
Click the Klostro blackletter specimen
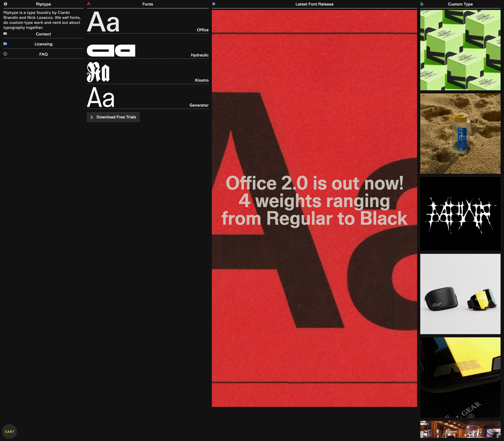[98, 72]
